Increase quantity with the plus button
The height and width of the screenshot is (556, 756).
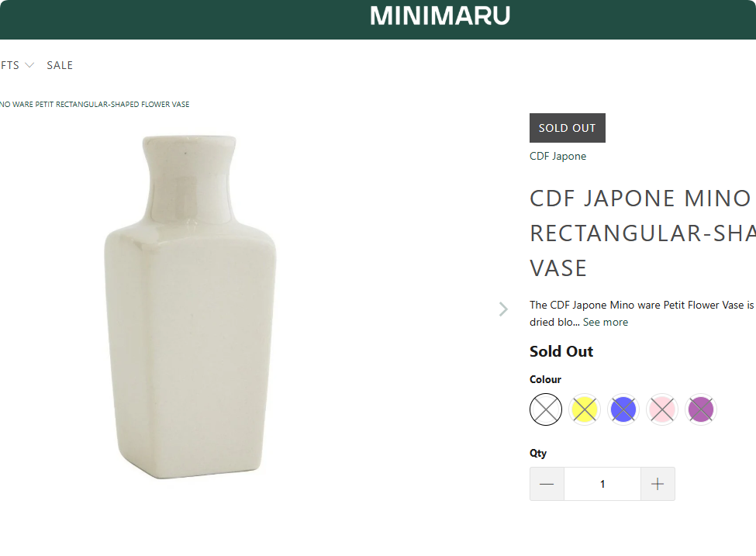(x=658, y=484)
